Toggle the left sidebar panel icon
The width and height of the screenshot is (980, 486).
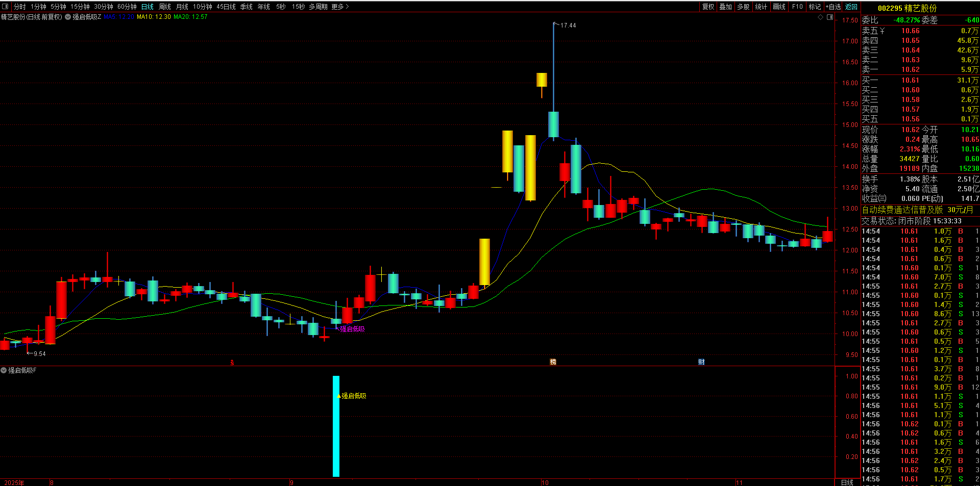tap(5, 7)
